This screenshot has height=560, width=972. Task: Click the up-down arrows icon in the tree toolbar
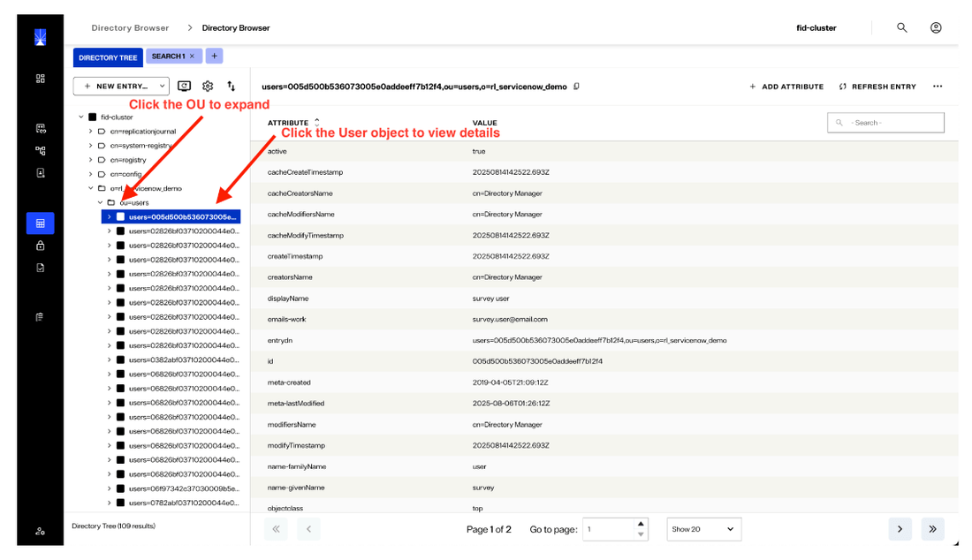[x=232, y=86]
